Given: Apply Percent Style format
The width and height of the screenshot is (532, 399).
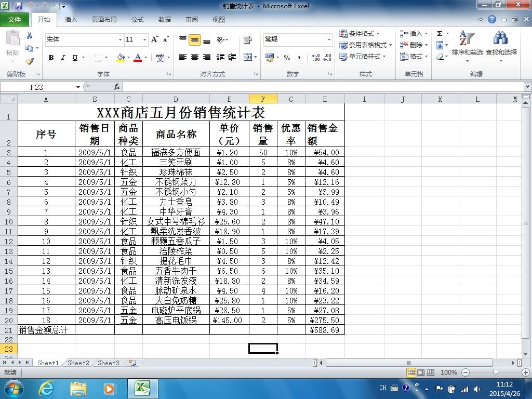Looking at the screenshot, I should [x=287, y=57].
